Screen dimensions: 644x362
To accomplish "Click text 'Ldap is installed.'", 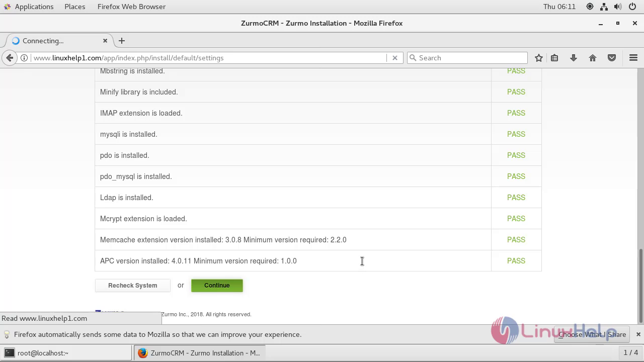I will pyautogui.click(x=127, y=198).
